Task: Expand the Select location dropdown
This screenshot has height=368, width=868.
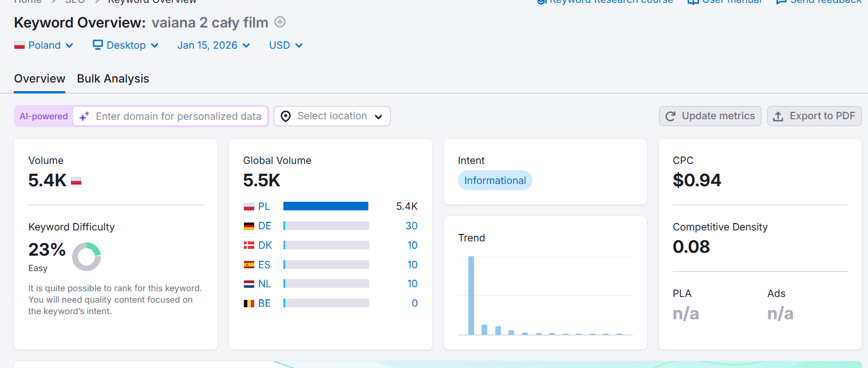Action: 332,116
